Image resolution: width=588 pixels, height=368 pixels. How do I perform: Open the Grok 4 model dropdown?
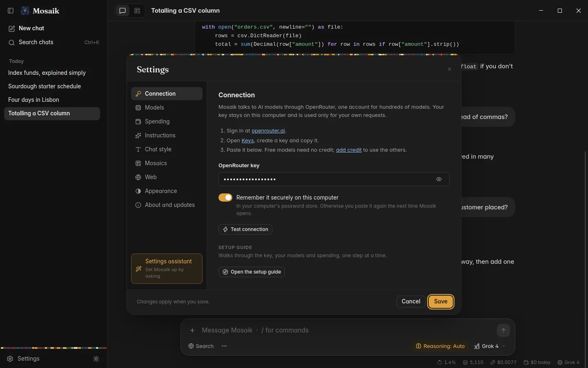coord(490,346)
